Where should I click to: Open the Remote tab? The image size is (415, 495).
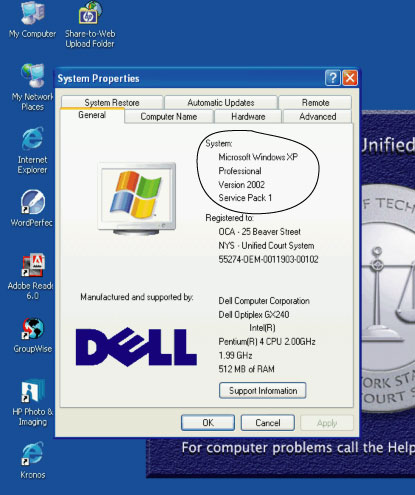(x=315, y=102)
